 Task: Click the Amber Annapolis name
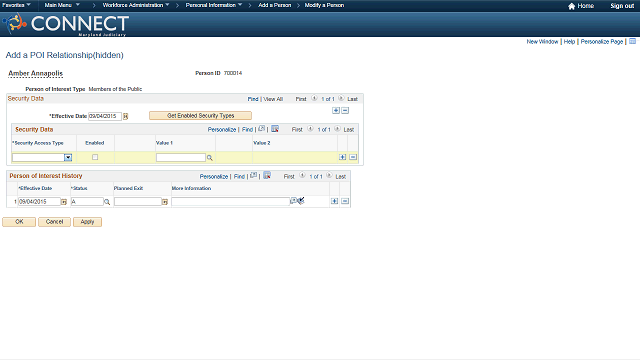[36, 73]
